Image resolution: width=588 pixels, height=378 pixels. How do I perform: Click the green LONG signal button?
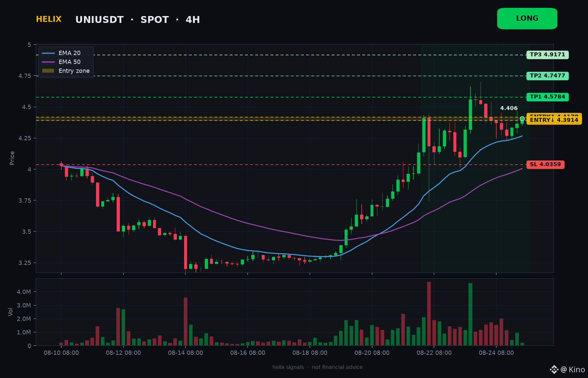click(527, 19)
